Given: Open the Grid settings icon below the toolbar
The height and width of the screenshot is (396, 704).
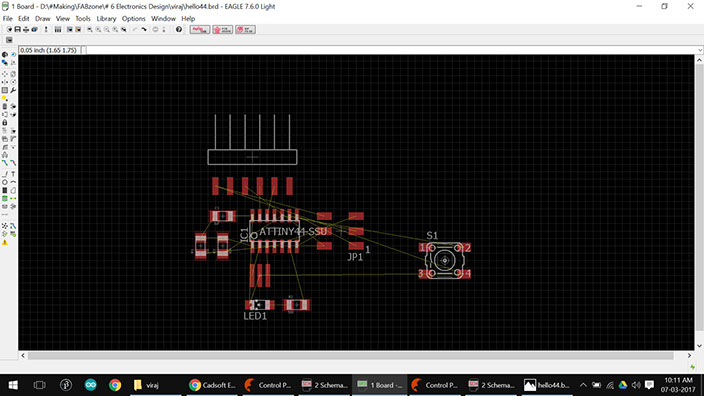Looking at the screenshot, I should (9, 40).
